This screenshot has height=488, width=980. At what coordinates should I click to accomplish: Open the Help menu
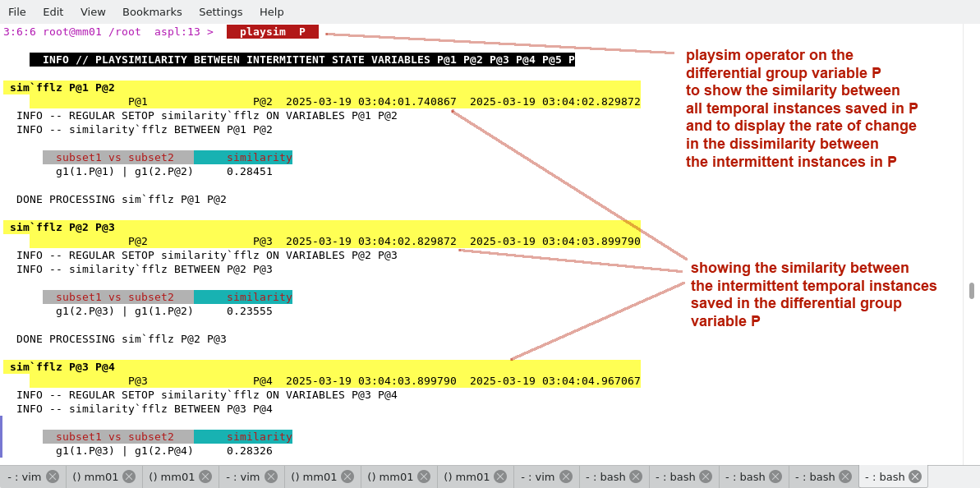coord(271,12)
